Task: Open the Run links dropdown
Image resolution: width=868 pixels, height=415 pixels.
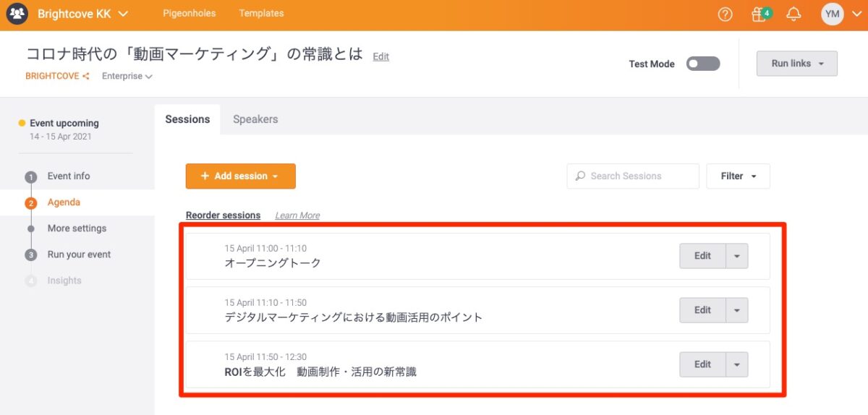Action: pyautogui.click(x=796, y=64)
